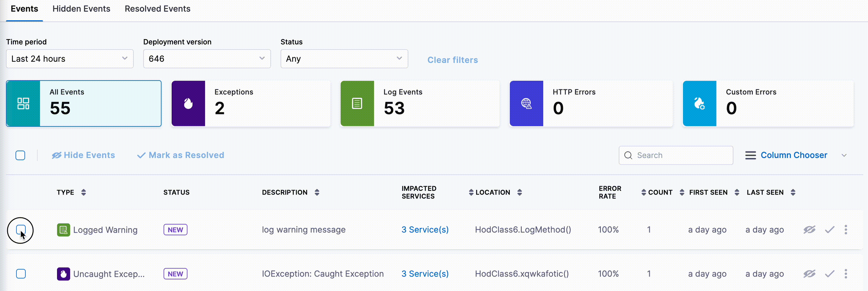Viewport: 868px width, 291px height.
Task: Click the purple Exceptions flame icon
Action: (x=188, y=104)
